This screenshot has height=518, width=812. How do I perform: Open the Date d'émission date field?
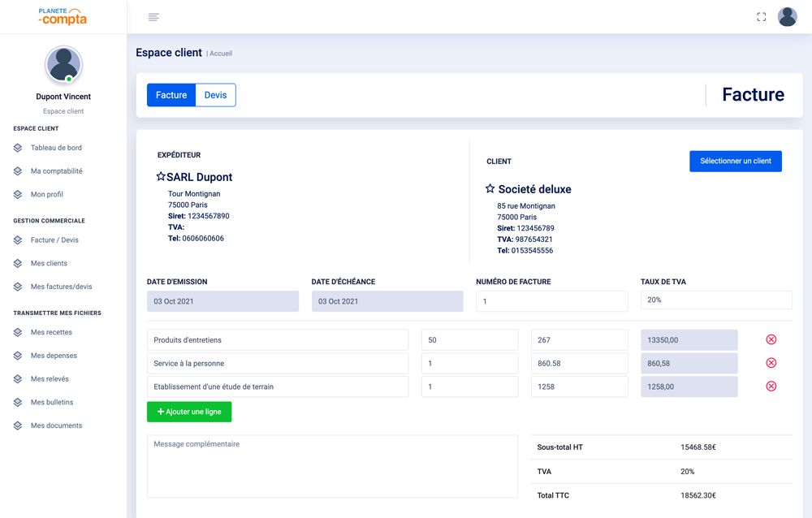point(222,301)
